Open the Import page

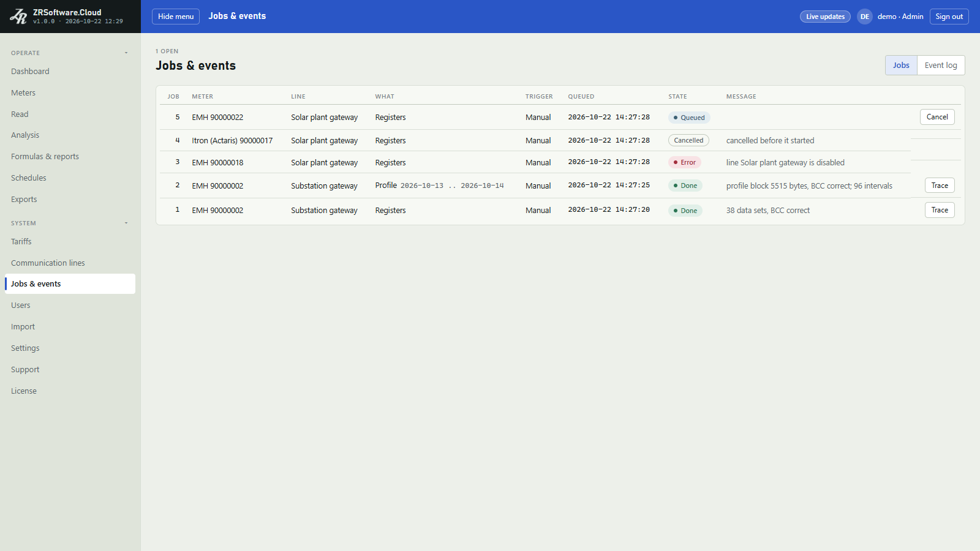70,327
